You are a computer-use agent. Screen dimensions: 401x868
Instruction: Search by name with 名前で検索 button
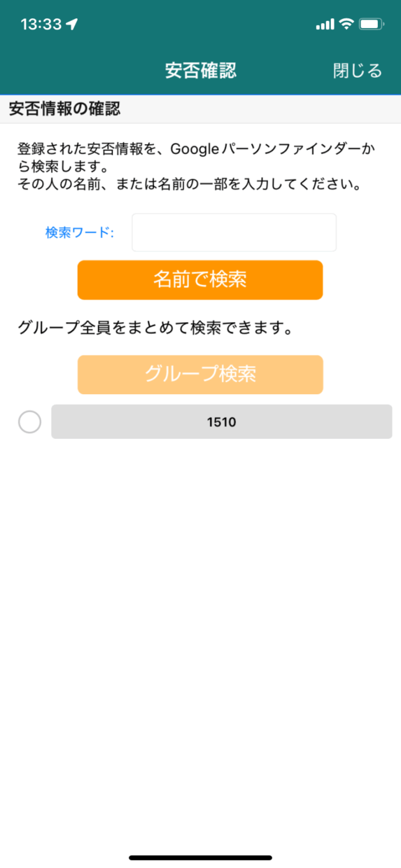point(200,280)
